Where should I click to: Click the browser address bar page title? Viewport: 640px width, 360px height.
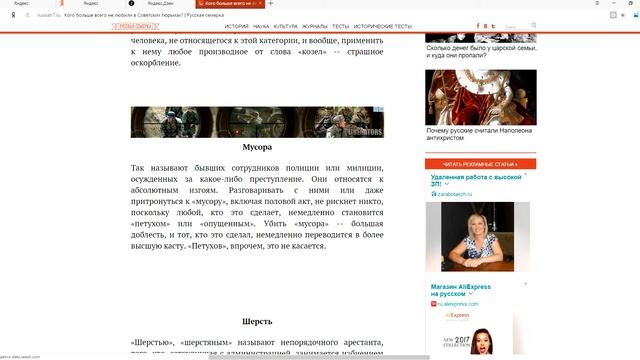pos(144,15)
